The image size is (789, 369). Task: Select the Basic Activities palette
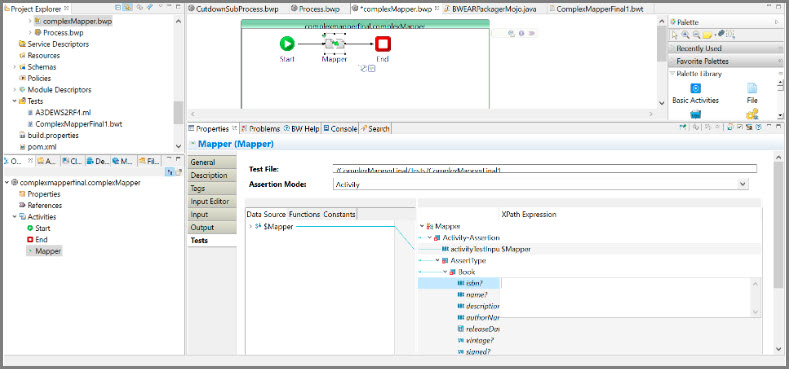click(695, 93)
